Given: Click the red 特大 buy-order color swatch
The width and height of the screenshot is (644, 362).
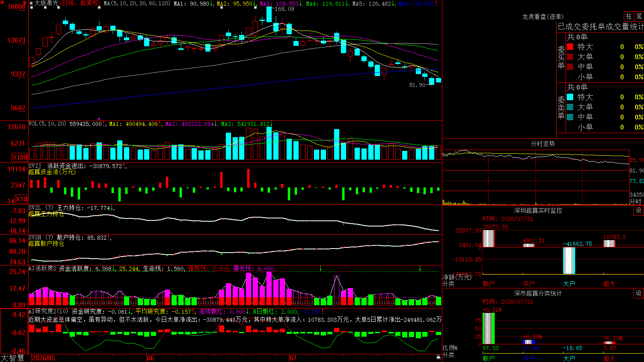Looking at the screenshot, I should (570, 47).
